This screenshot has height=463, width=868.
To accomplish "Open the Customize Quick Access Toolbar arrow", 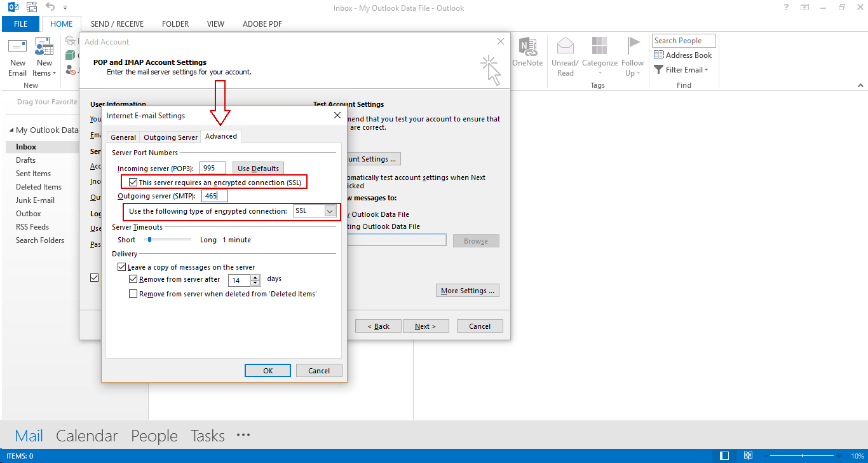I will coord(65,8).
